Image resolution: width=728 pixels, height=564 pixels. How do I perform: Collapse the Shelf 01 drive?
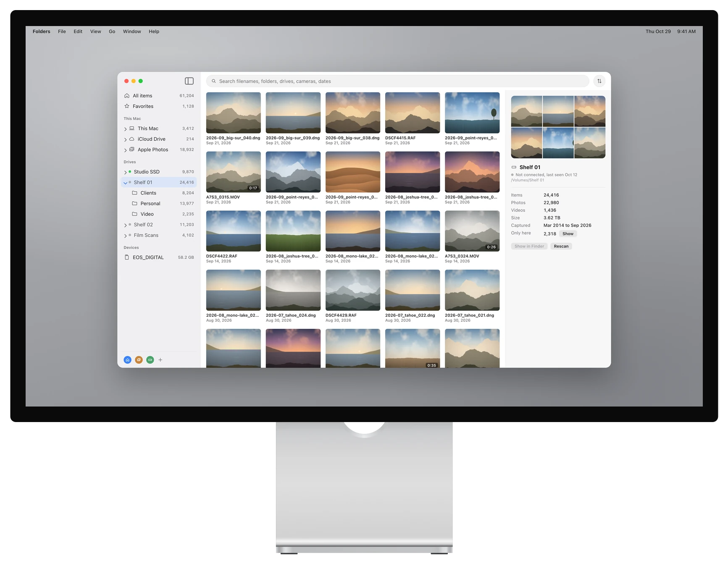pyautogui.click(x=125, y=183)
